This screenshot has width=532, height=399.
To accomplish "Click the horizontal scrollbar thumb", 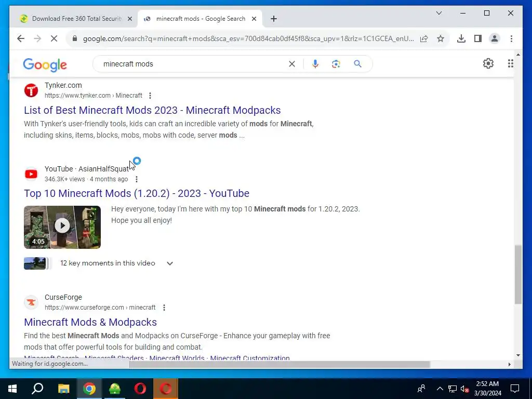I will point(280,364).
